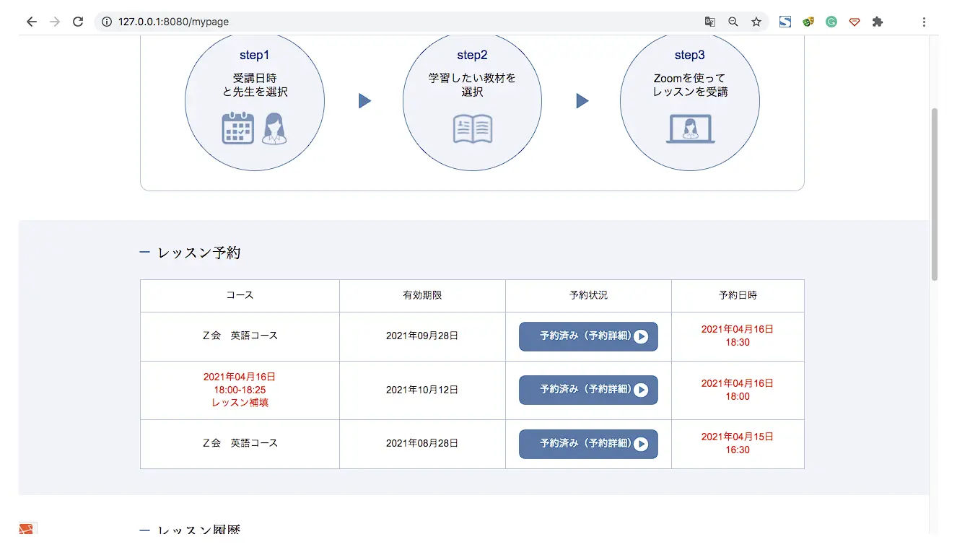The image size is (957, 560).
Task: Click the step2 open book icon
Action: (x=472, y=129)
